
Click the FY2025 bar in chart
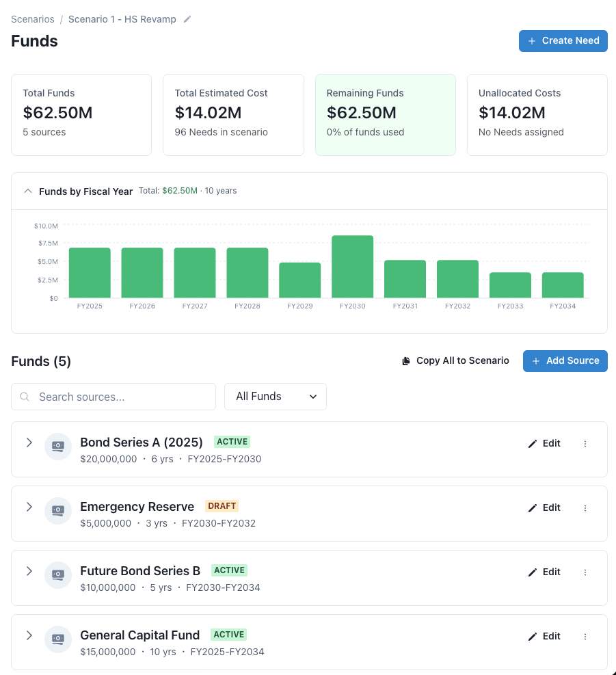coord(90,273)
